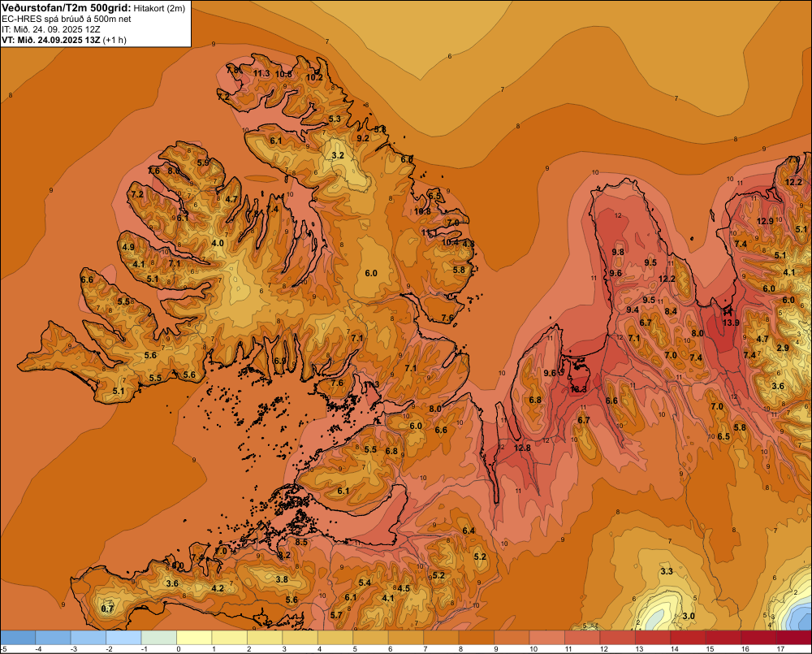Viewport: 812px width, 654px height.
Task: Select the 6.6 value on western peninsula tip
Action: pos(87,279)
